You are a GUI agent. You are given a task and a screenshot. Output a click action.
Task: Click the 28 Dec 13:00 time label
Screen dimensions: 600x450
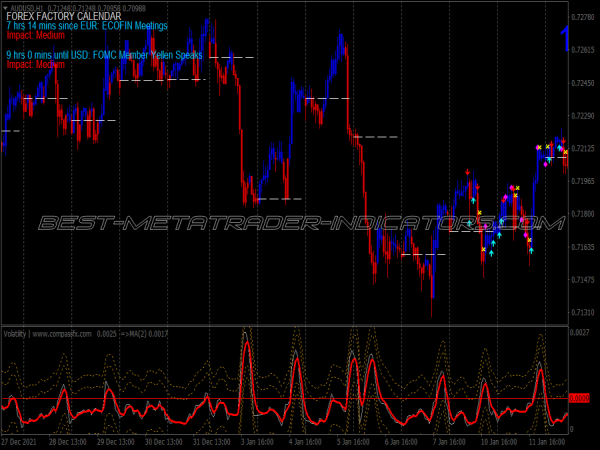[68, 442]
